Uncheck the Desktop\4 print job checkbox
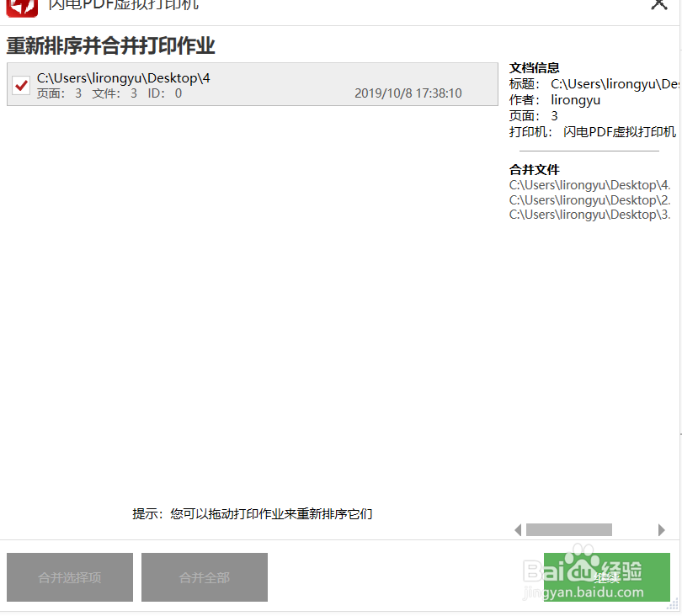 pyautogui.click(x=20, y=85)
